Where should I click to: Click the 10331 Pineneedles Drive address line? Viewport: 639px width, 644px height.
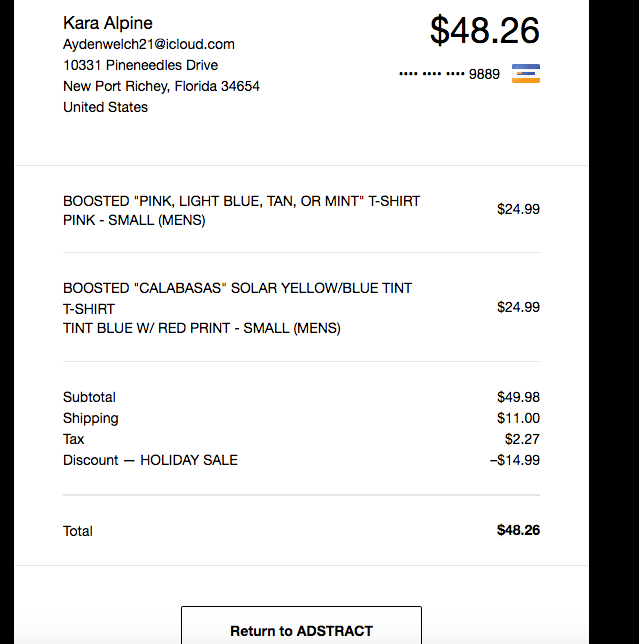point(140,65)
